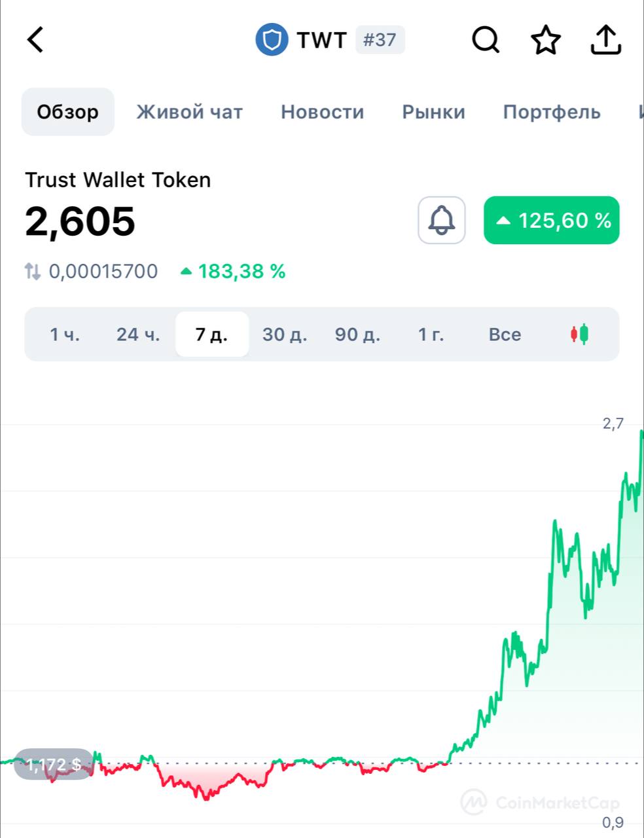Tap the green 125,60 % change button
This screenshot has height=838, width=644.
coord(551,220)
